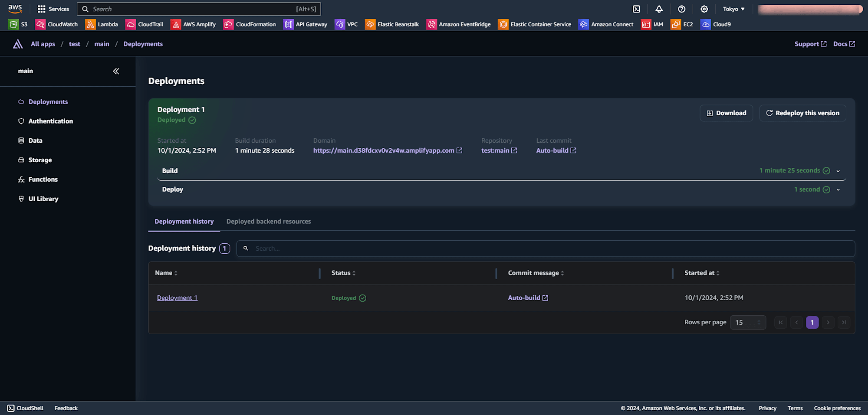Open the CloudTrail shortcut

pos(145,24)
